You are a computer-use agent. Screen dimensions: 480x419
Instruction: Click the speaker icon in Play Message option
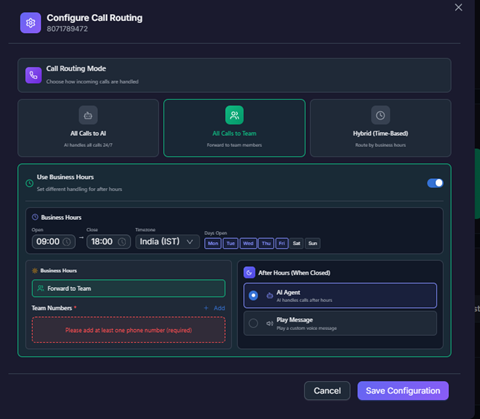[x=270, y=323]
